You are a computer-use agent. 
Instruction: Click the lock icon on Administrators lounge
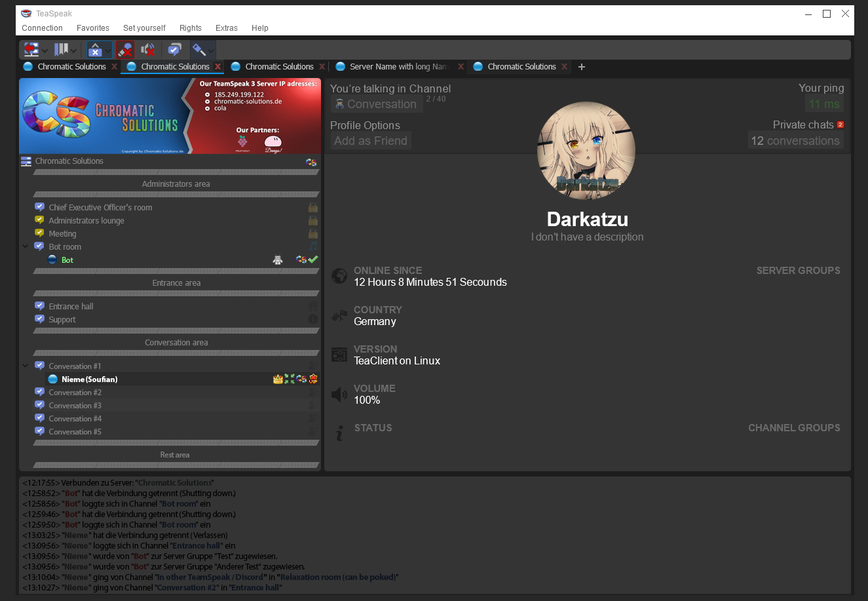(x=313, y=221)
